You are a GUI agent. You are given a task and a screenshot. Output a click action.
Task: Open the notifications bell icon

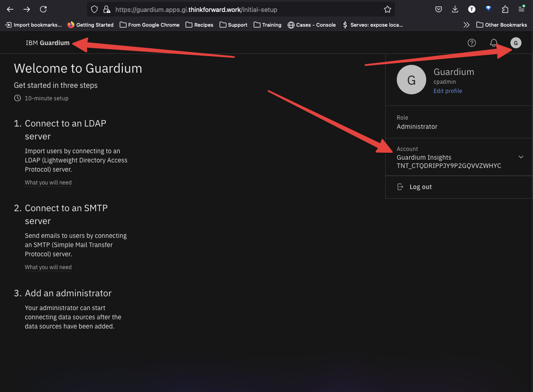click(493, 43)
